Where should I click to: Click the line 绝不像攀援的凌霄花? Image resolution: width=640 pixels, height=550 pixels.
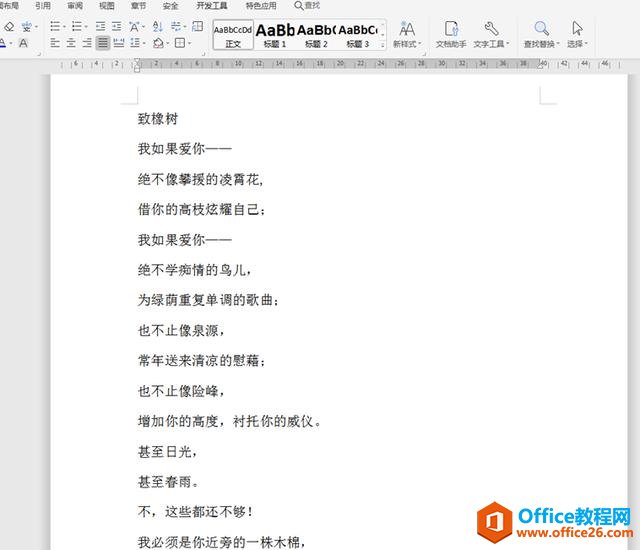pyautogui.click(x=200, y=179)
